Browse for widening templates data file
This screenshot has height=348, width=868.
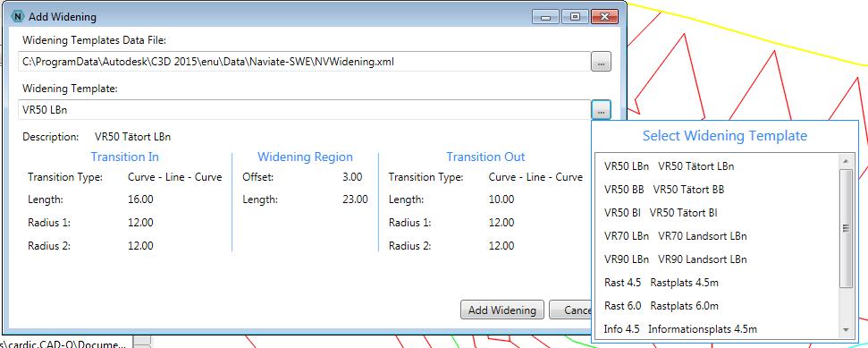(601, 62)
